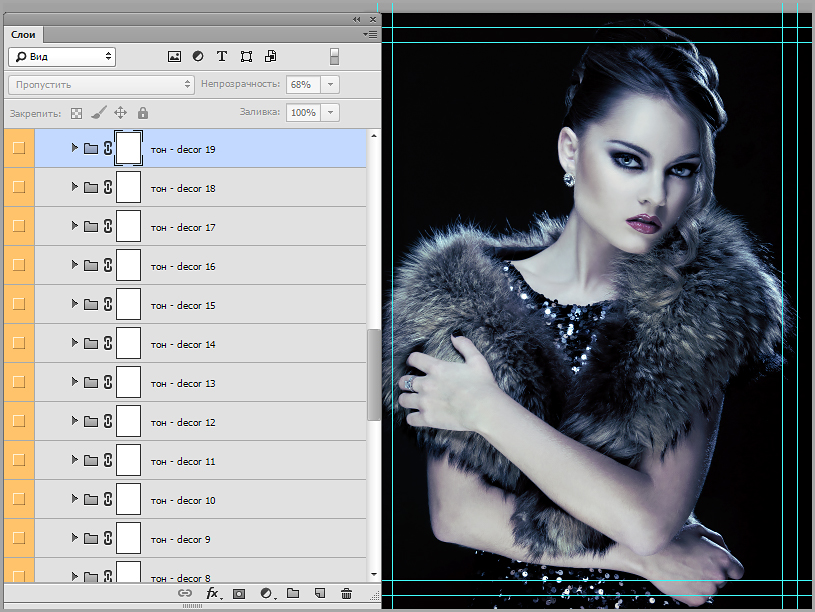Screen dimensions: 815x612
Task: Click the lock all padlock icon
Action: click(x=142, y=113)
